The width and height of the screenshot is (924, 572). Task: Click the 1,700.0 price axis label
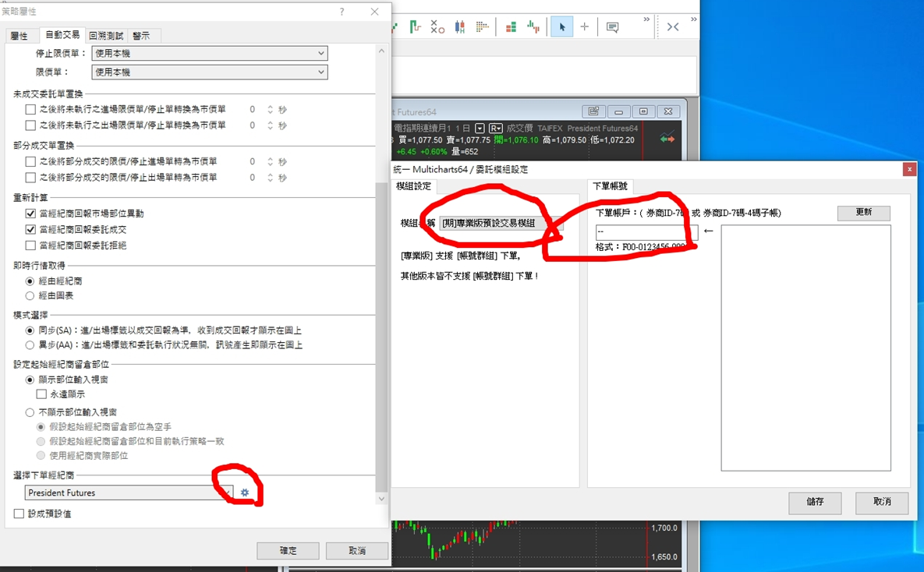pos(664,528)
